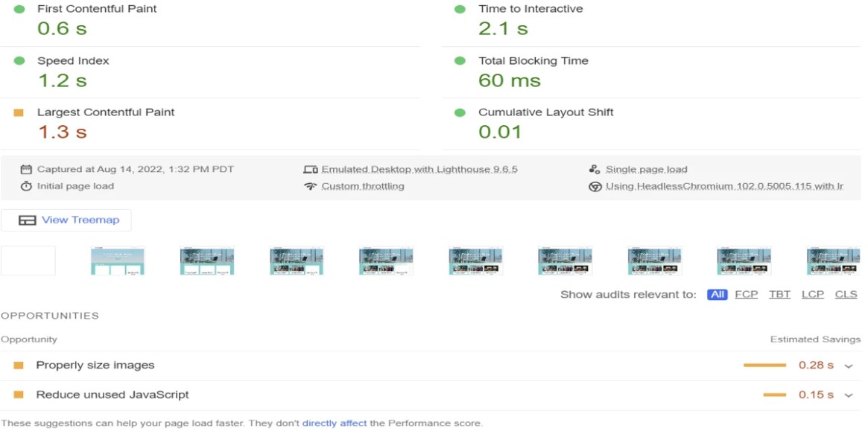Select the first blank filmstrip thumbnail
The width and height of the screenshot is (868, 434).
click(x=28, y=261)
